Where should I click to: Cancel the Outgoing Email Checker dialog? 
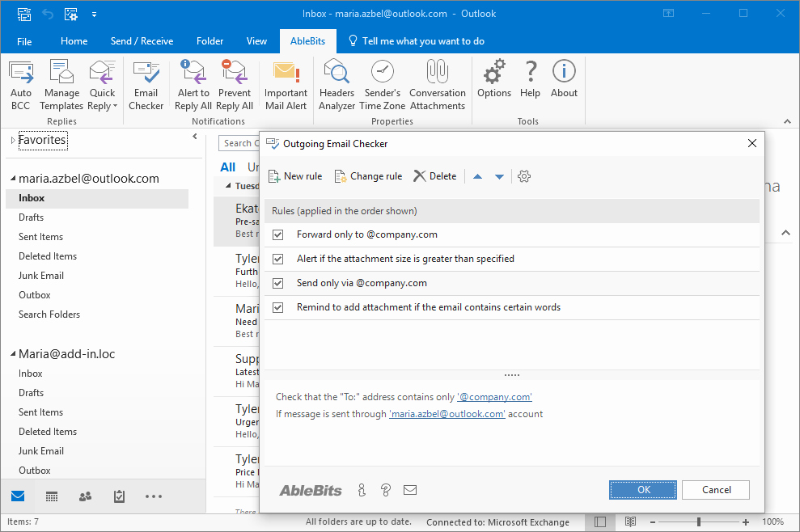[x=716, y=490]
